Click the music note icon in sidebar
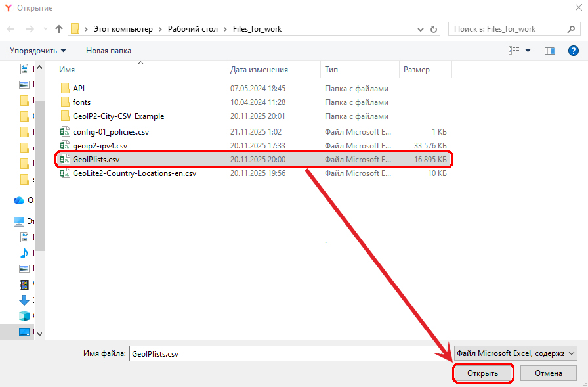Screen dimensions: 588x387 point(24,252)
